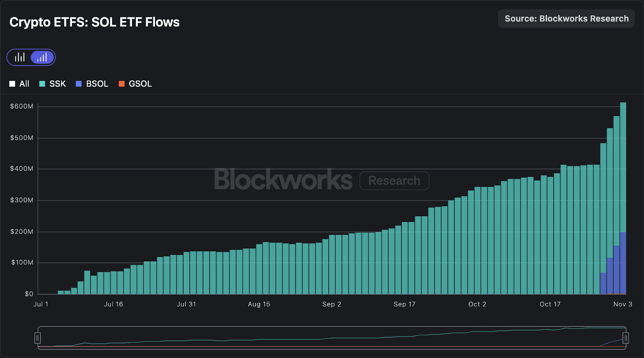Viewport: 644px width, 358px height.
Task: Click the Oct 2 x-axis label
Action: 477,304
